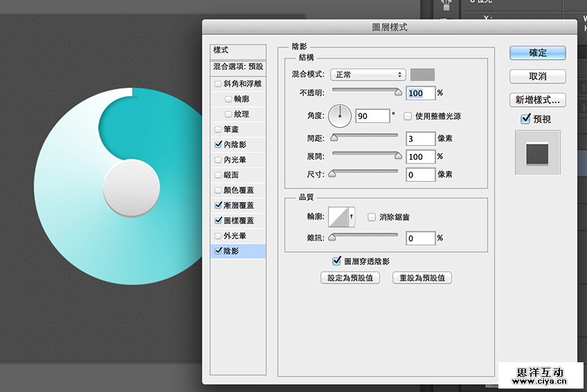
Task: Select 漸層覆蓋 label in style list
Action: [239, 205]
